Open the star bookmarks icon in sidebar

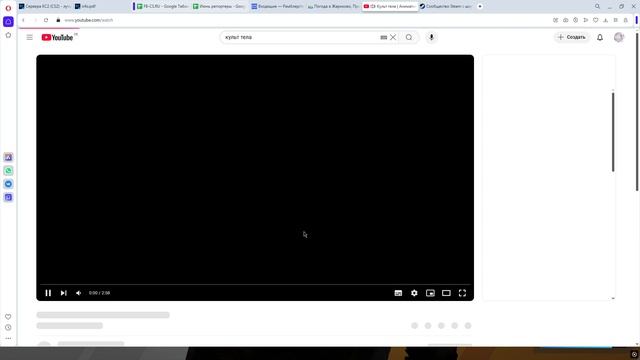[8, 35]
